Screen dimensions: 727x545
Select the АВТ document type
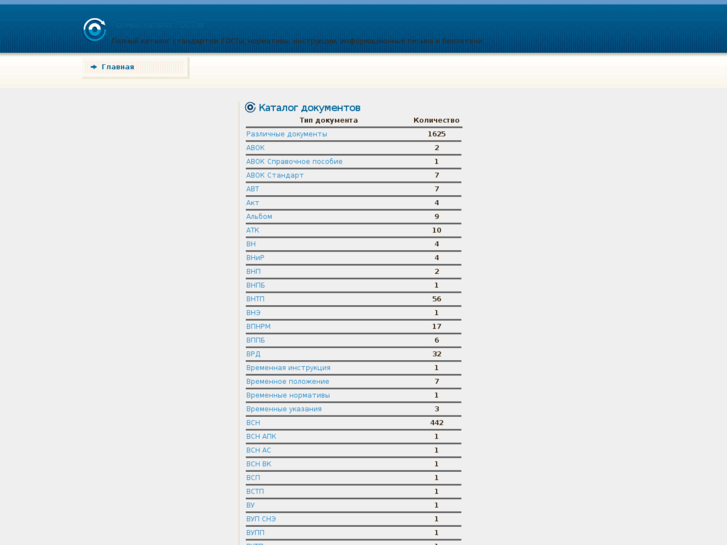(x=253, y=189)
